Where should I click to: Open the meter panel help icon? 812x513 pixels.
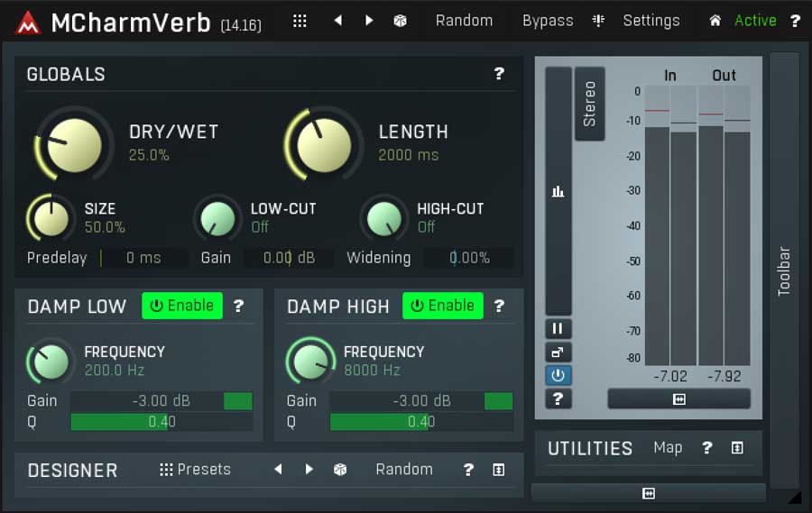(558, 398)
